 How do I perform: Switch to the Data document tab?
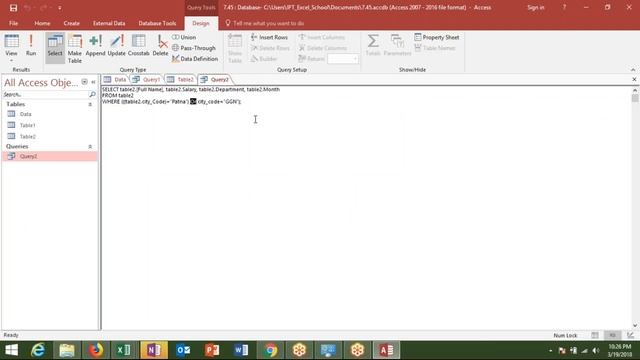pos(116,80)
